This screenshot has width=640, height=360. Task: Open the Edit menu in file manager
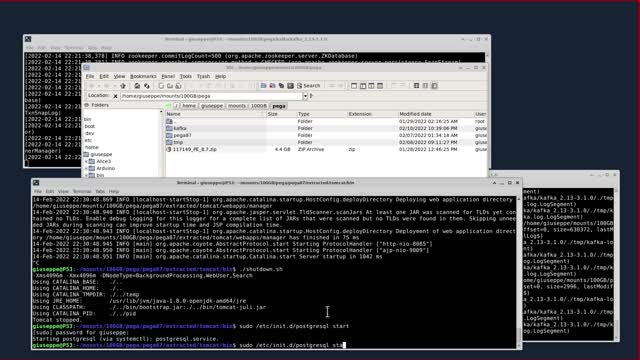coord(104,76)
